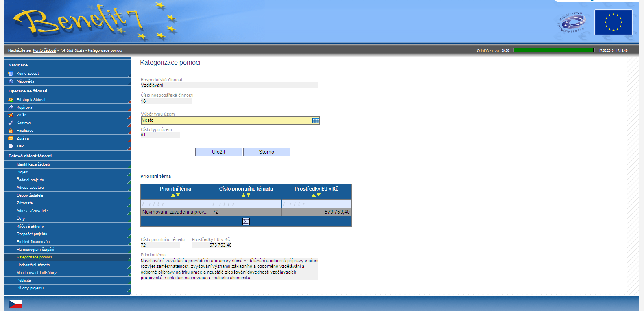Click the Konto žádostí icon in navigation
This screenshot has width=644, height=311.
[x=11, y=74]
